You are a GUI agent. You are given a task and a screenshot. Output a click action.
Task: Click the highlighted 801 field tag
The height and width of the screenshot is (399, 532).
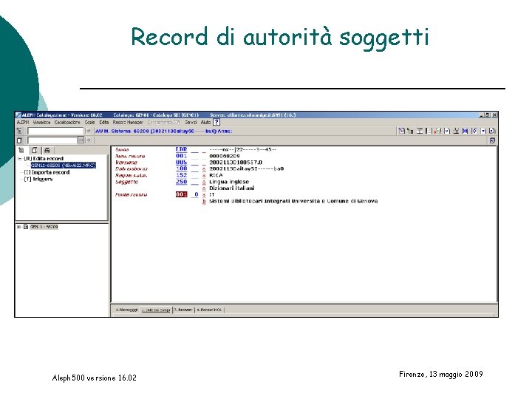(181, 194)
